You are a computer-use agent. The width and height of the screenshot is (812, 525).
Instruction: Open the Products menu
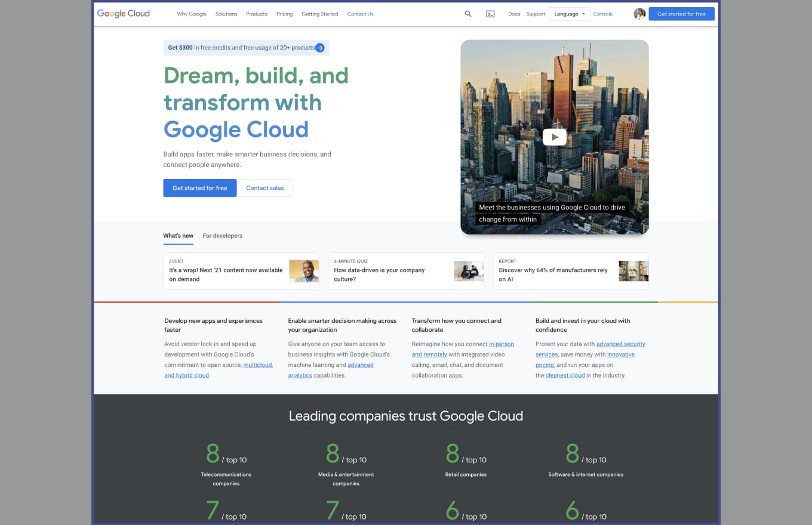[x=257, y=14]
